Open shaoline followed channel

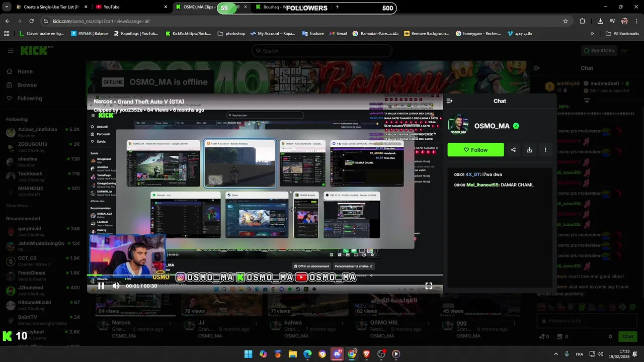[x=43, y=162]
